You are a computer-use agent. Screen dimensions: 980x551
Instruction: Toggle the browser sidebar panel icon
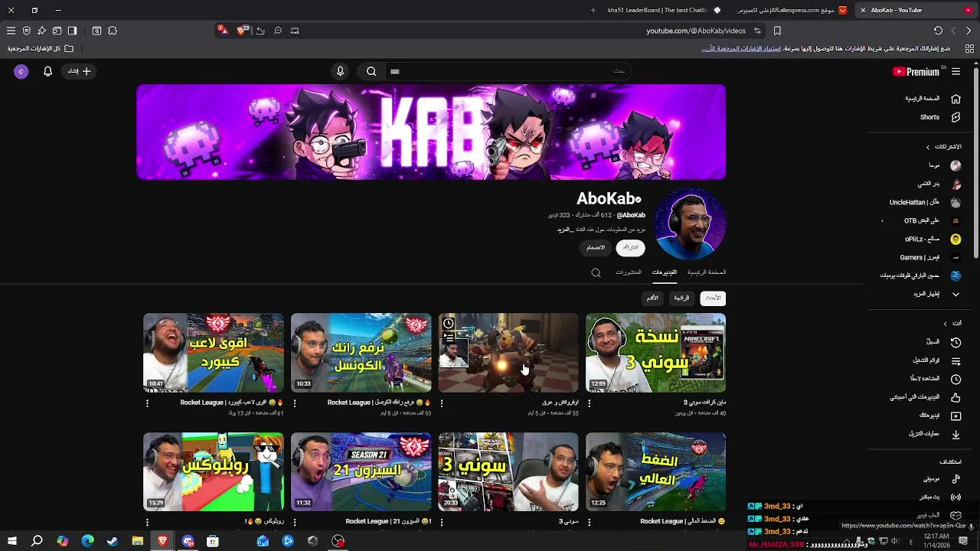tap(72, 31)
